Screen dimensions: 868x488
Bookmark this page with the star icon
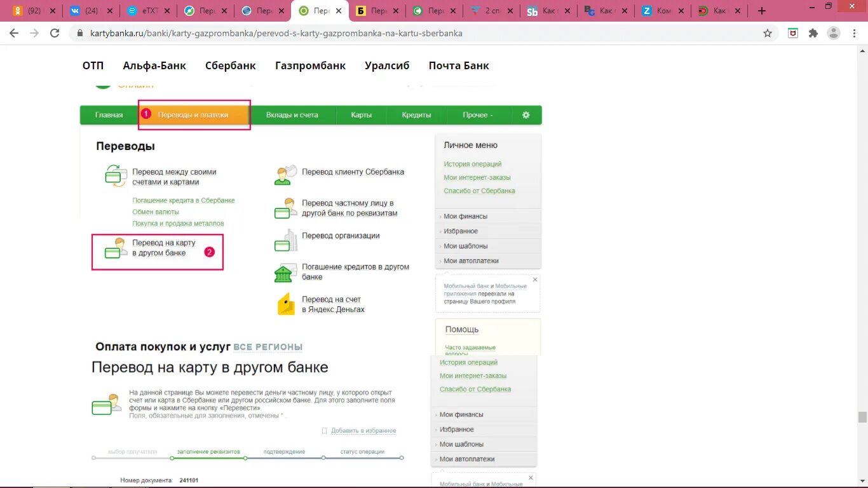pos(768,33)
